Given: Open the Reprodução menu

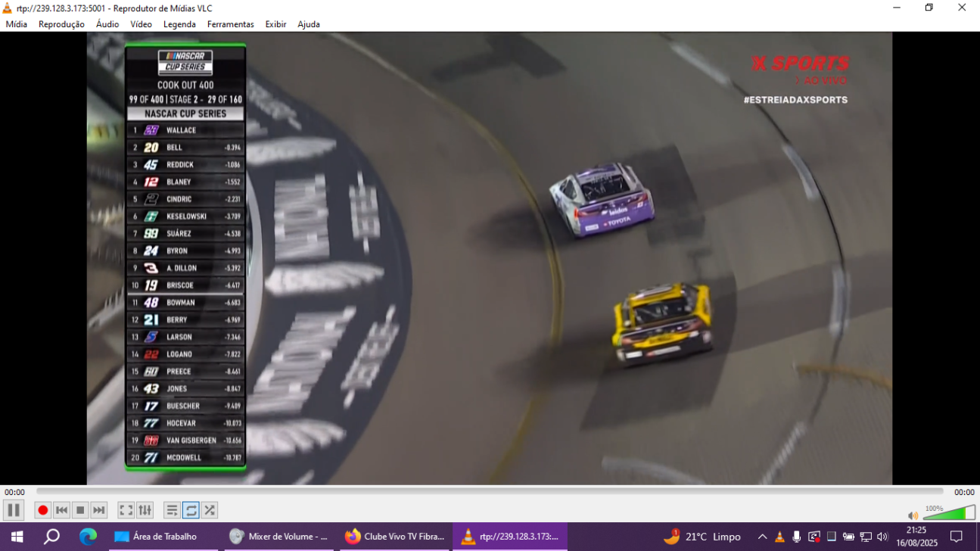Looking at the screenshot, I should coord(62,24).
